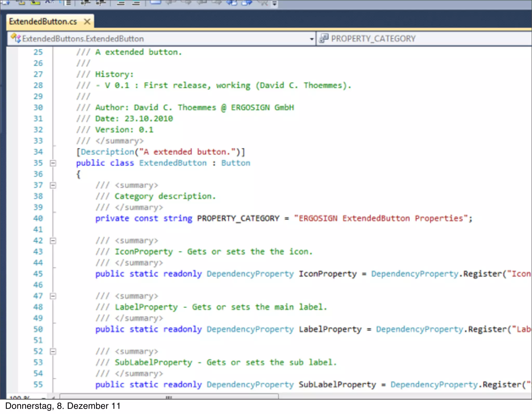Select the ExtendedButton.cs document tab
Viewport: 532px width, 414px height.
pos(43,22)
